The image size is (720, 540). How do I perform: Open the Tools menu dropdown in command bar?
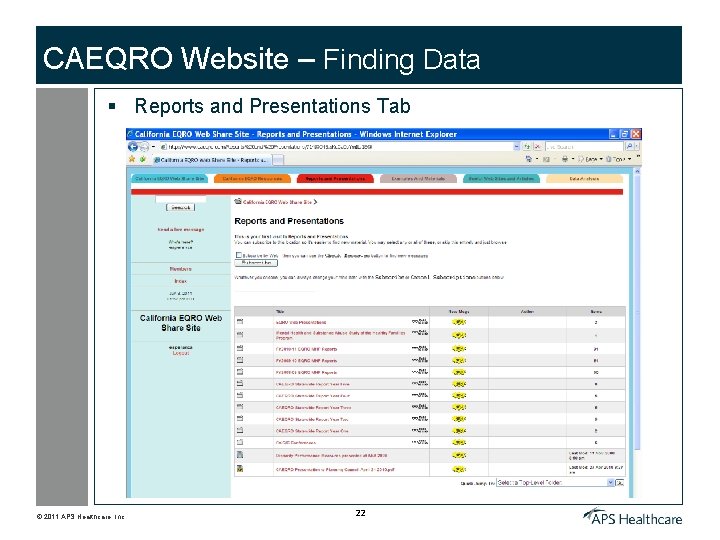(619, 159)
